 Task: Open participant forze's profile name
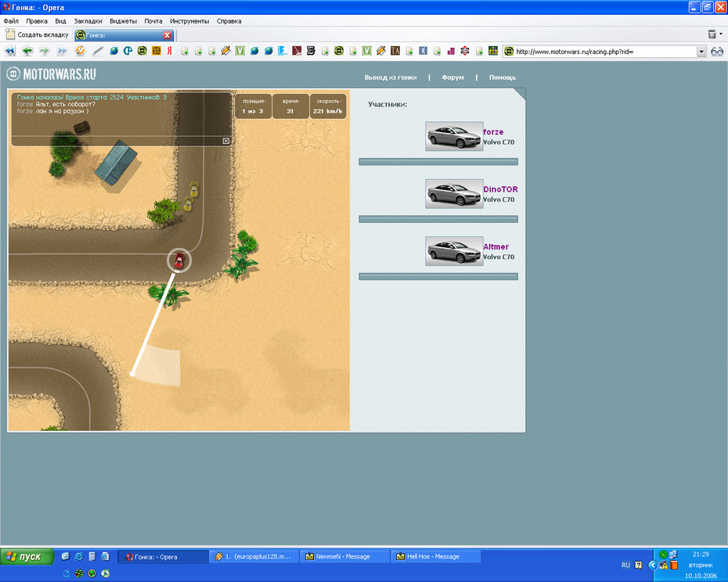493,131
